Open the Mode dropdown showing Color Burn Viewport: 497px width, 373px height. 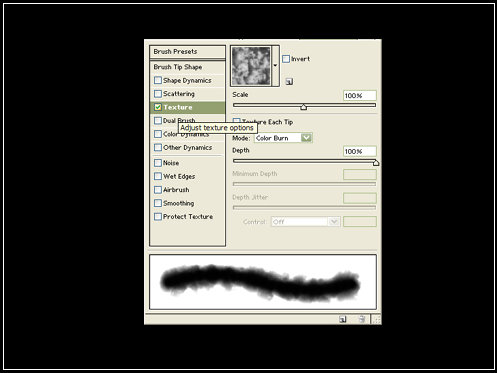pyautogui.click(x=283, y=138)
